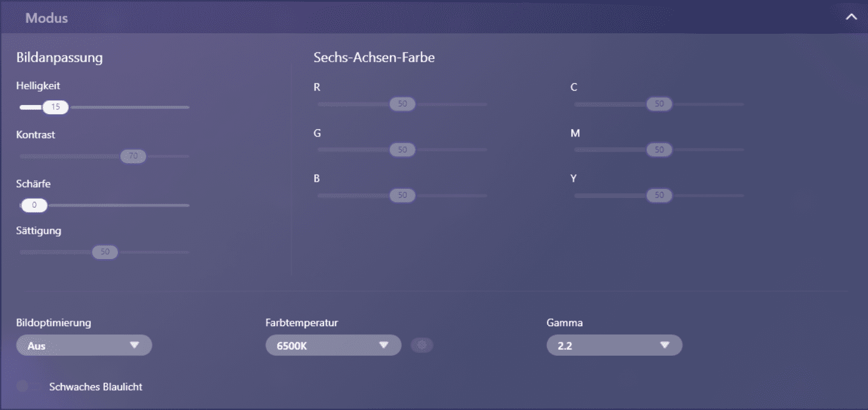868x410 pixels.
Task: Open the Gamma dropdown showing 2.2
Action: [x=614, y=345]
